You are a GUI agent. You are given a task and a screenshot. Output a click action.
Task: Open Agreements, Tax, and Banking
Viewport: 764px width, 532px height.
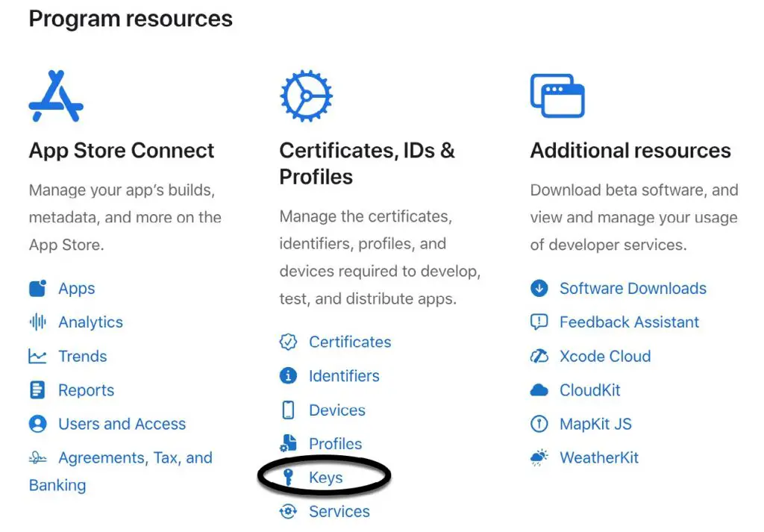pyautogui.click(x=135, y=458)
